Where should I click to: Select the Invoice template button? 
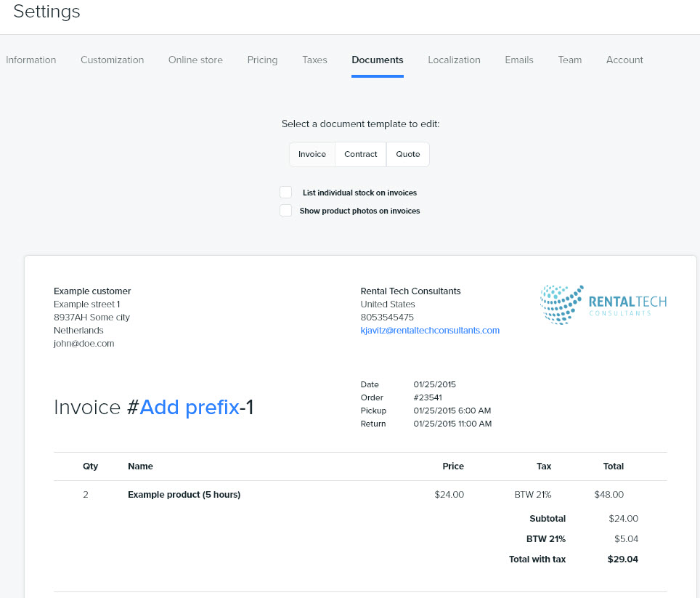[312, 154]
